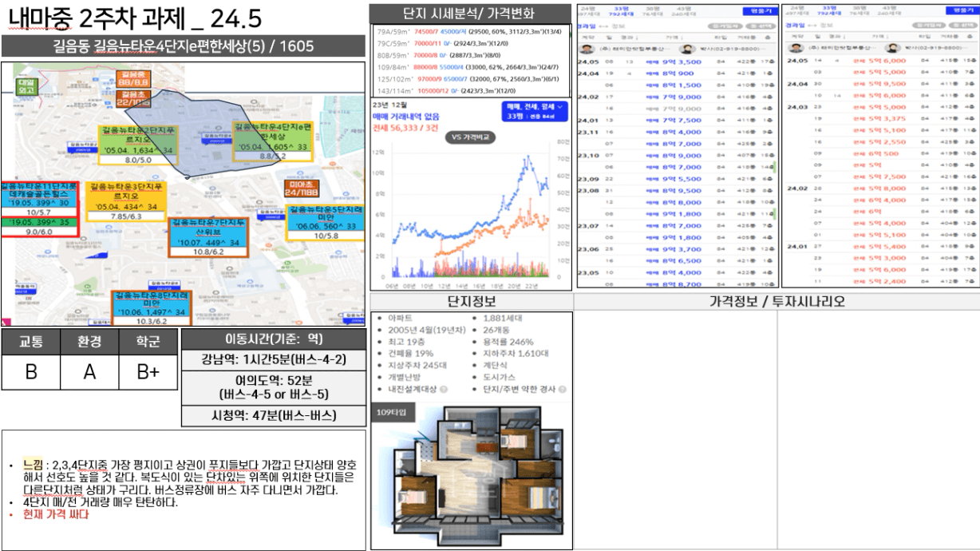The height and width of the screenshot is (551, 980).
Task: Click the 전세 5억 2,400 row
Action: [881, 281]
